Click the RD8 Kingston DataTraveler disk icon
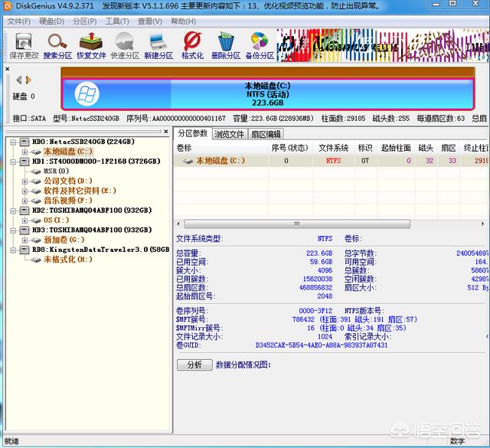This screenshot has height=448, width=490. [24, 250]
